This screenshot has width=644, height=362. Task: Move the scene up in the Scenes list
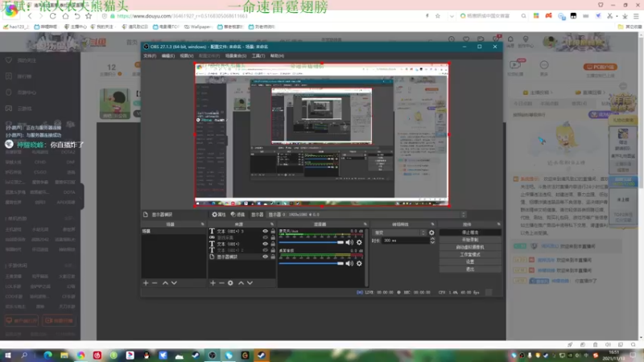pyautogui.click(x=165, y=283)
